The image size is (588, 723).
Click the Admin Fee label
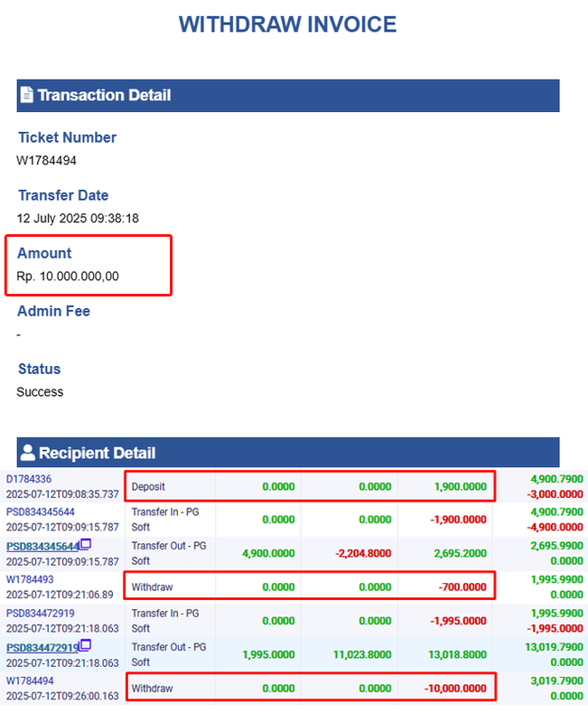(53, 311)
